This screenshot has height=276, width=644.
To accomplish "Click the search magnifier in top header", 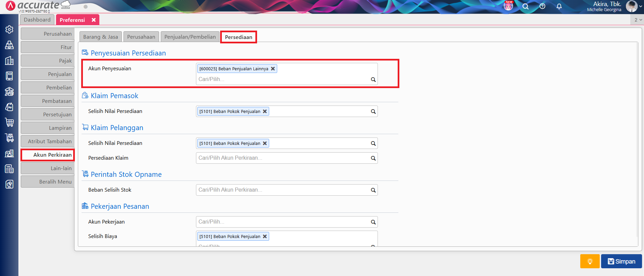I will click(526, 6).
